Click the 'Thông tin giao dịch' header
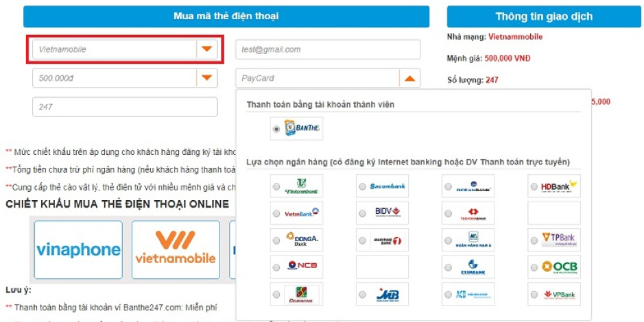This screenshot has height=322, width=644. pyautogui.click(x=544, y=16)
